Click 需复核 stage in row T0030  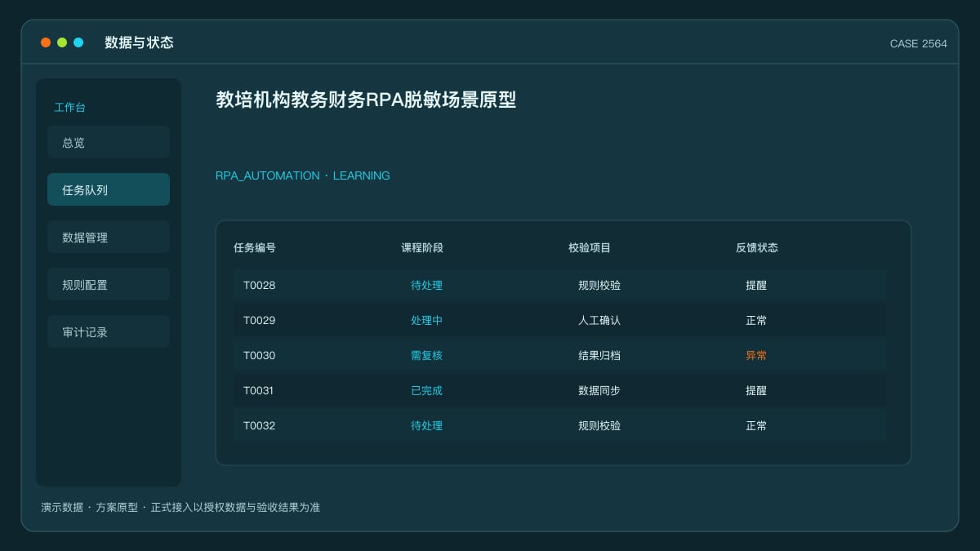pyautogui.click(x=427, y=355)
